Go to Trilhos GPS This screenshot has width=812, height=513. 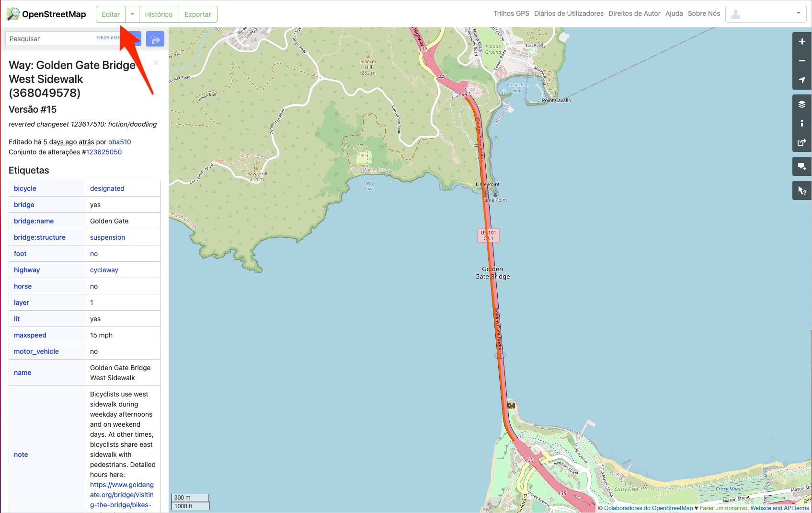click(x=511, y=13)
